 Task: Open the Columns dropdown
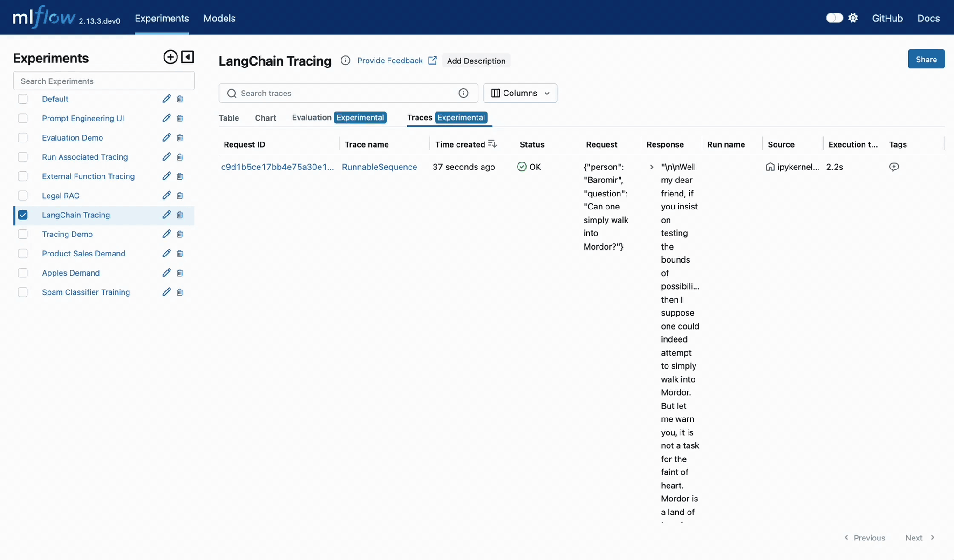pos(520,93)
